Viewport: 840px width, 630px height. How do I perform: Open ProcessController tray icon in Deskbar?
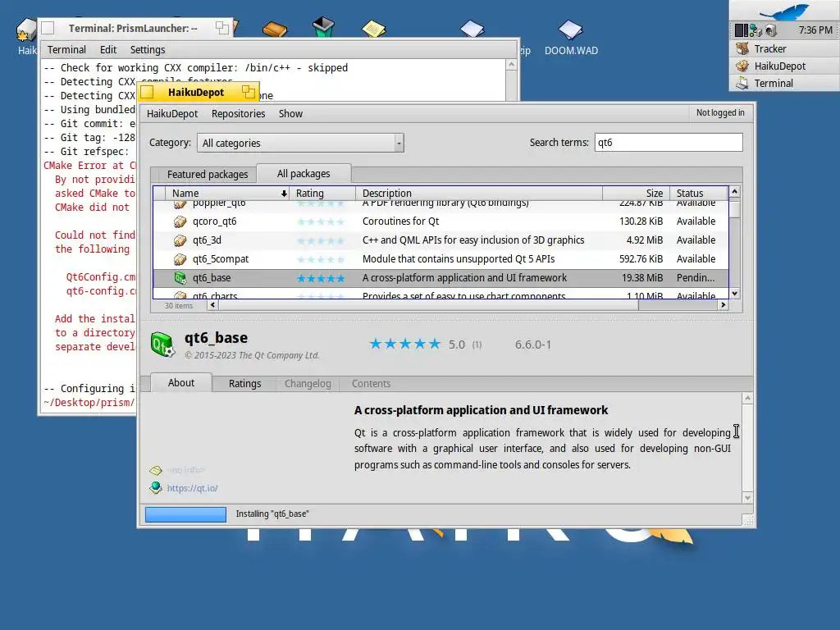741,30
